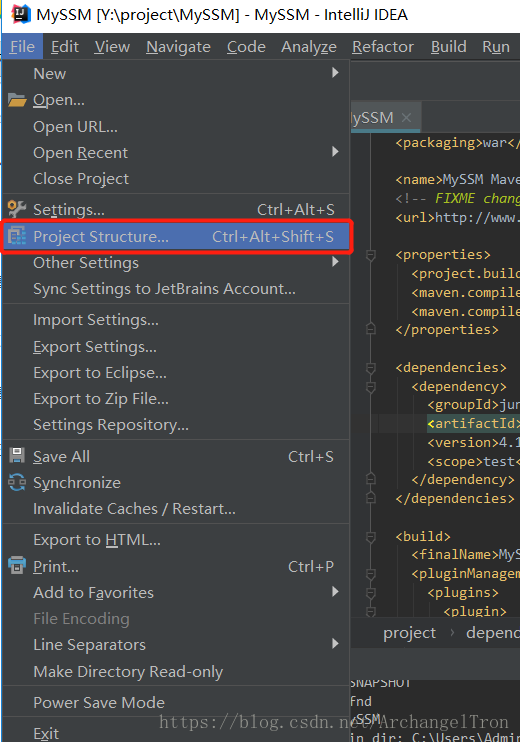Screen dimensions: 520x742
Task: Click the Synchronize arrows icon
Action: coord(17,482)
